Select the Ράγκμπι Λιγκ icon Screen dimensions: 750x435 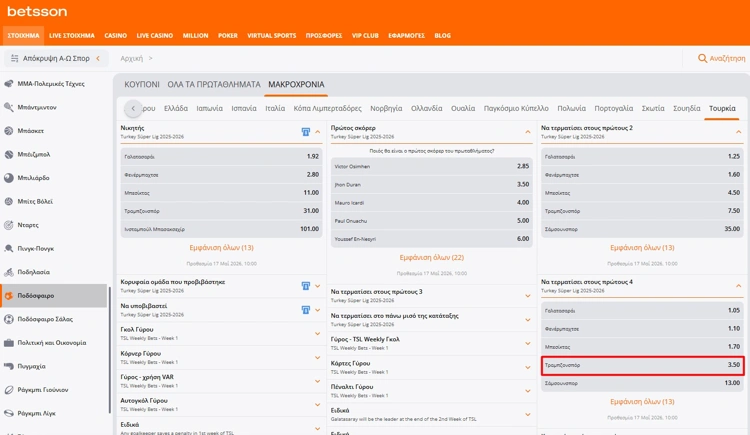click(x=9, y=413)
